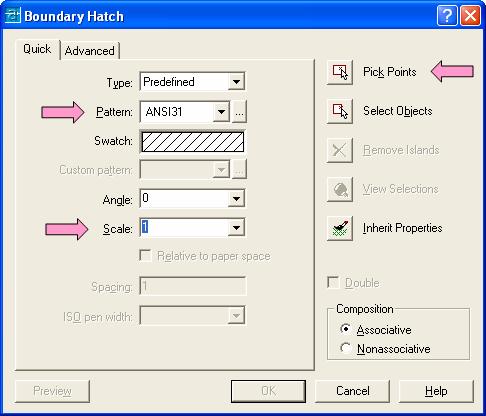Expand the Type dropdown list

coord(236,82)
